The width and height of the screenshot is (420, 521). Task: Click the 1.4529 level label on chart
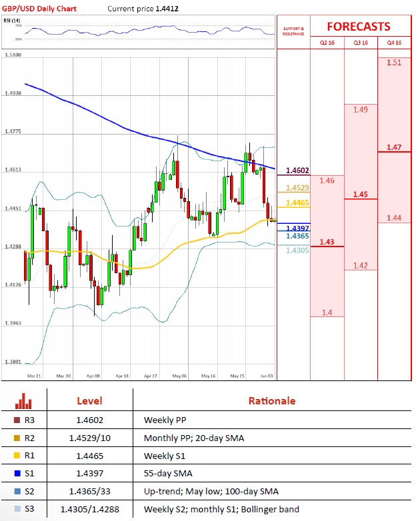297,188
